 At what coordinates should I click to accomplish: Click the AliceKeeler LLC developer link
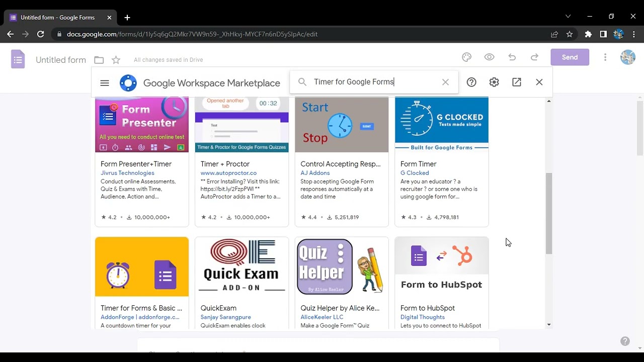pos(322,317)
